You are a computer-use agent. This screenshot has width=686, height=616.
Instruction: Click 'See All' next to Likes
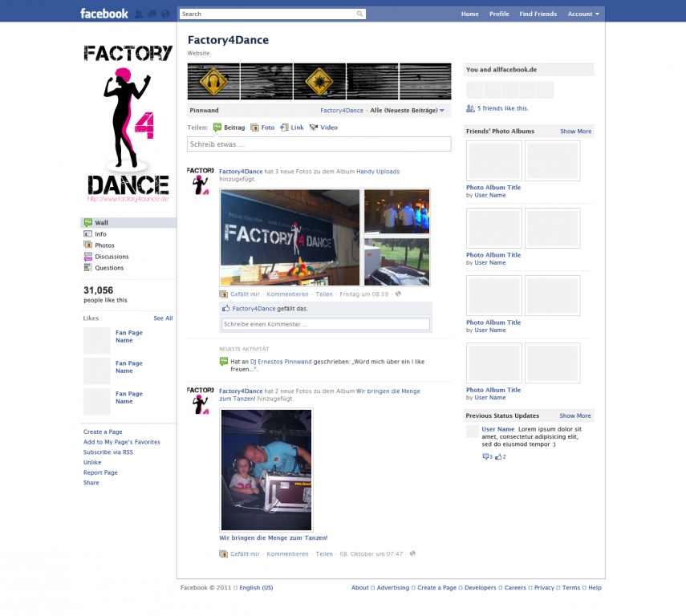click(x=163, y=318)
